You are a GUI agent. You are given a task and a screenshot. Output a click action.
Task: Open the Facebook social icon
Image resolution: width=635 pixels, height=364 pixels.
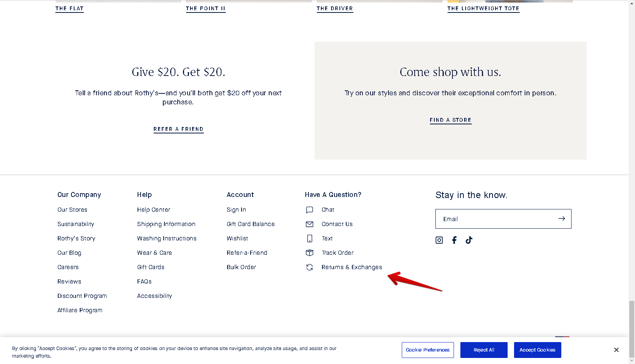point(454,240)
